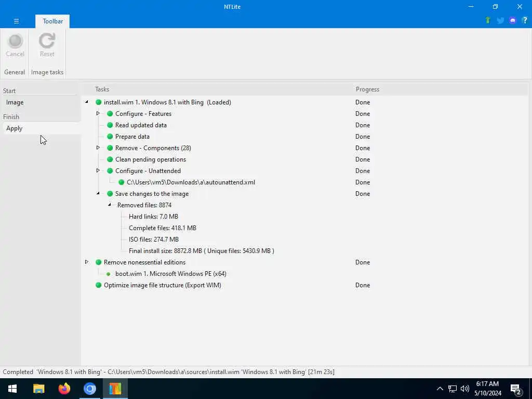Screen dimensions: 532x399
Task: Select the Read updated data row
Action: [141, 125]
